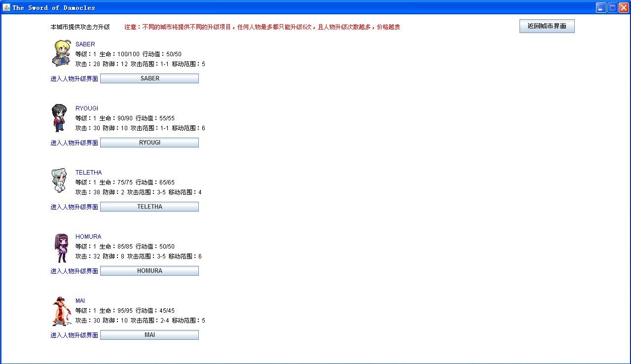Click the blue TELETHA name label
Image resolution: width=631 pixels, height=364 pixels.
[x=89, y=173]
